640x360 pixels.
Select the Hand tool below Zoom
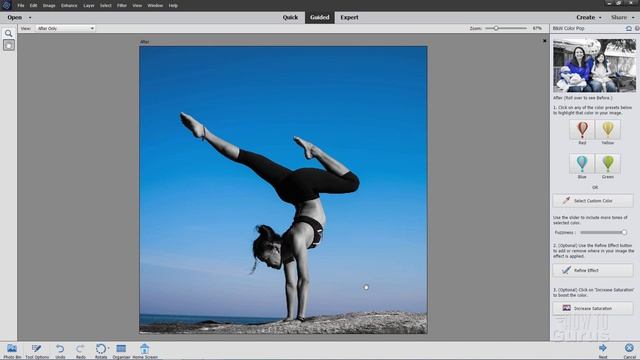[x=9, y=45]
